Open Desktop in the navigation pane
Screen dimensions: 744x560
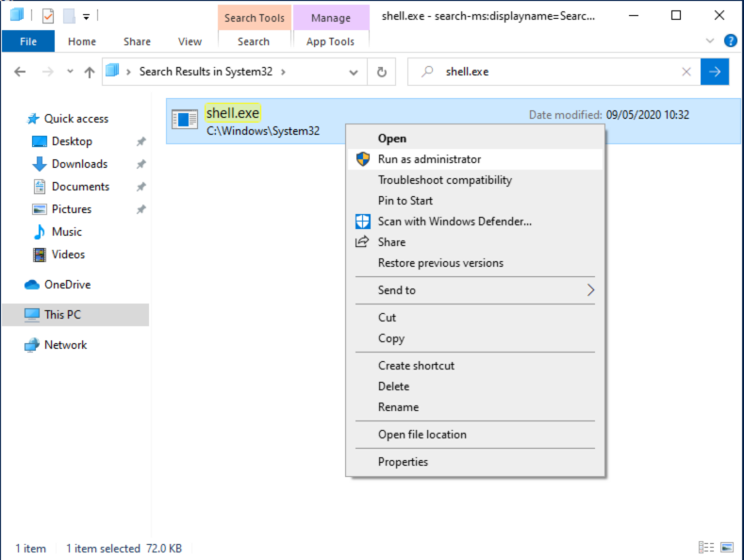(72, 141)
